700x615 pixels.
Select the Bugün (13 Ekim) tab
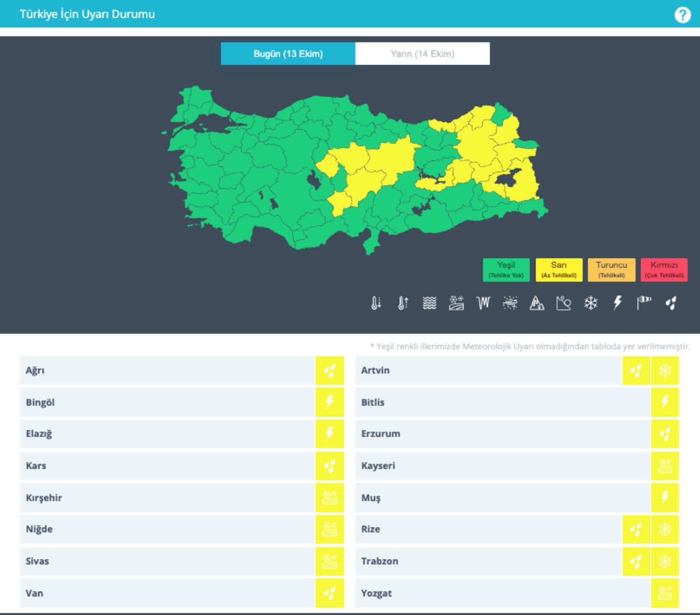coord(288,54)
